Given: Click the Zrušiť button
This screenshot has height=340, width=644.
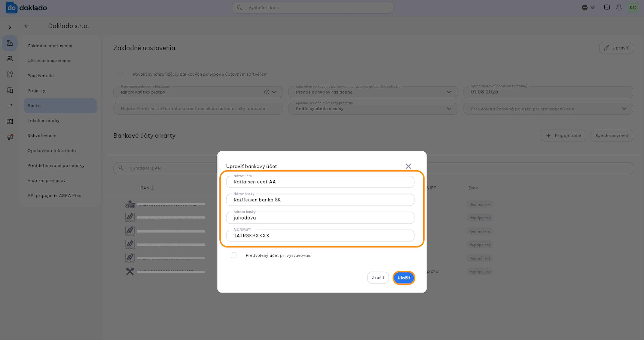Looking at the screenshot, I should point(378,277).
